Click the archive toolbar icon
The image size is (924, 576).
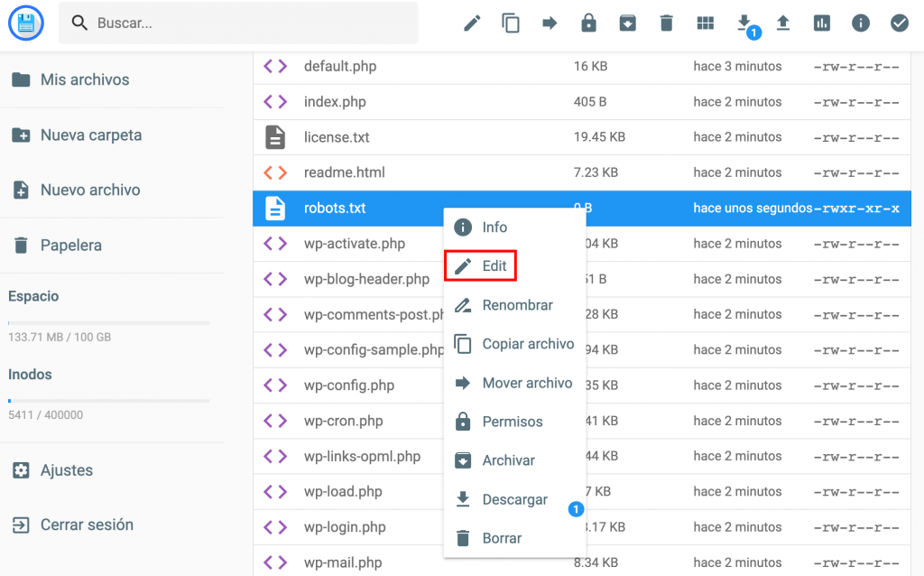pyautogui.click(x=627, y=23)
